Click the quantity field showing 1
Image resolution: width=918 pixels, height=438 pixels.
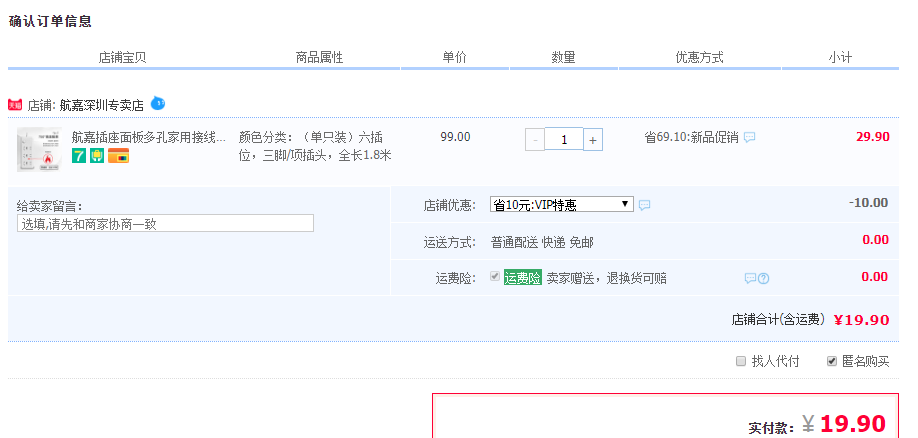(x=564, y=139)
